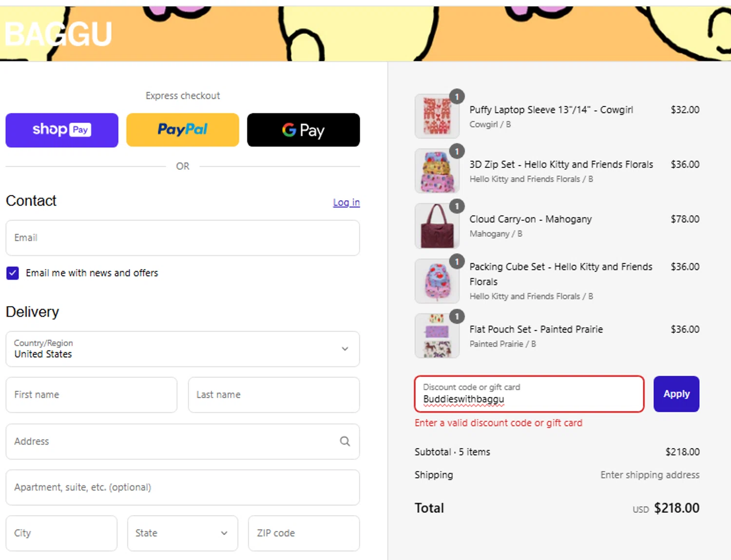Image resolution: width=731 pixels, height=560 pixels.
Task: Click the $78.00 price of Cloud Carry-on
Action: coord(685,219)
